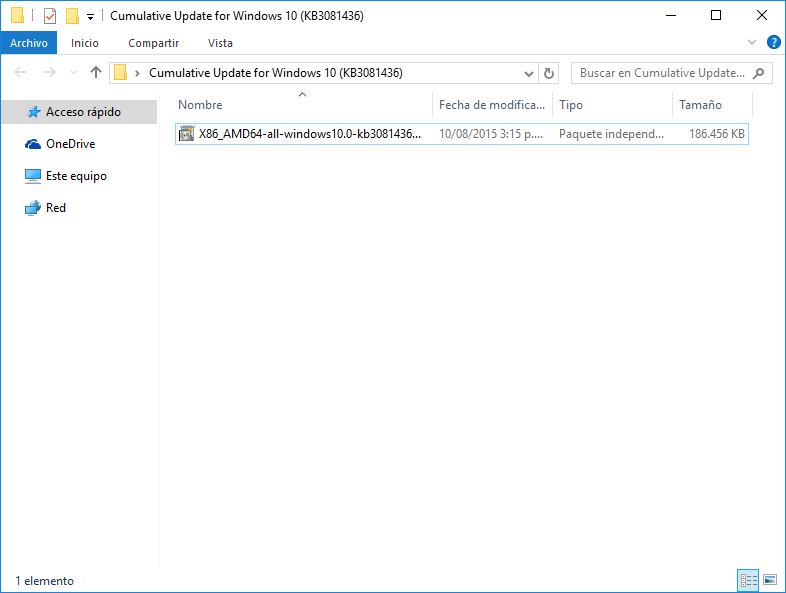Switch to details view in status bar
The height and width of the screenshot is (593, 786).
[748, 580]
